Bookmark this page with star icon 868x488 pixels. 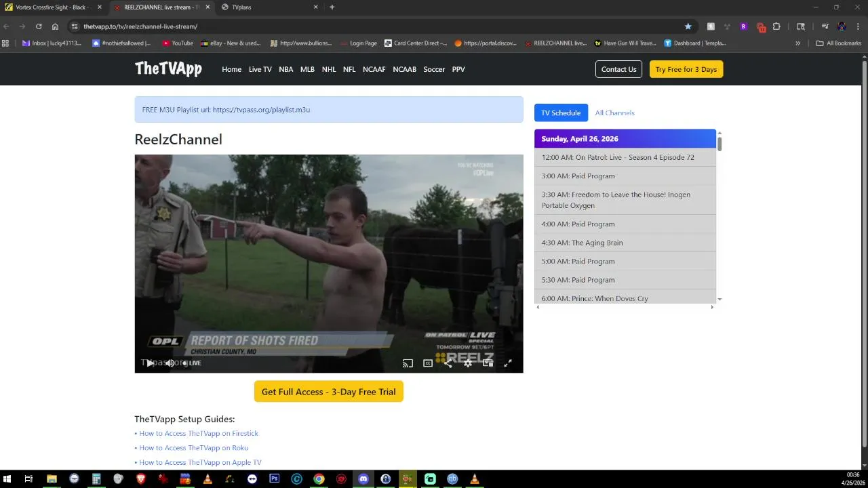pyautogui.click(x=688, y=26)
